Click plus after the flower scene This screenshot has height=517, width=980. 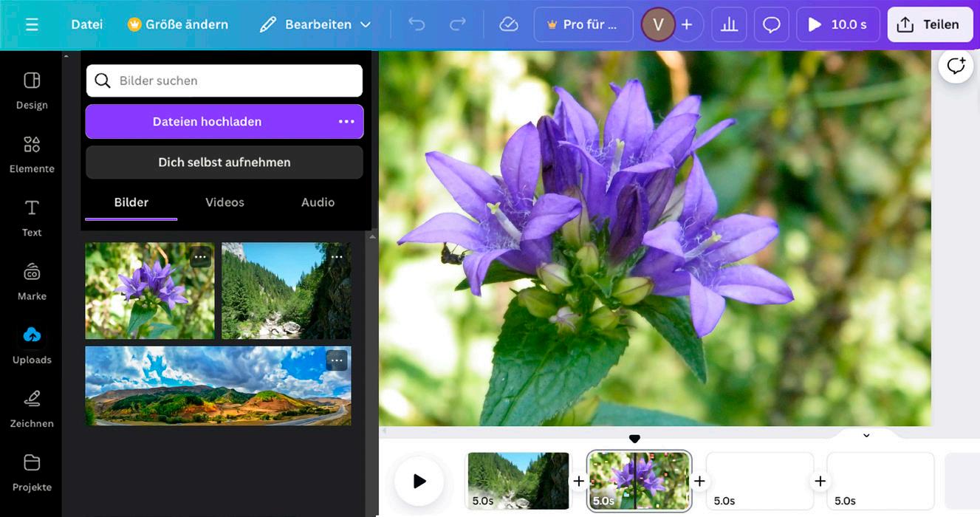click(x=699, y=482)
